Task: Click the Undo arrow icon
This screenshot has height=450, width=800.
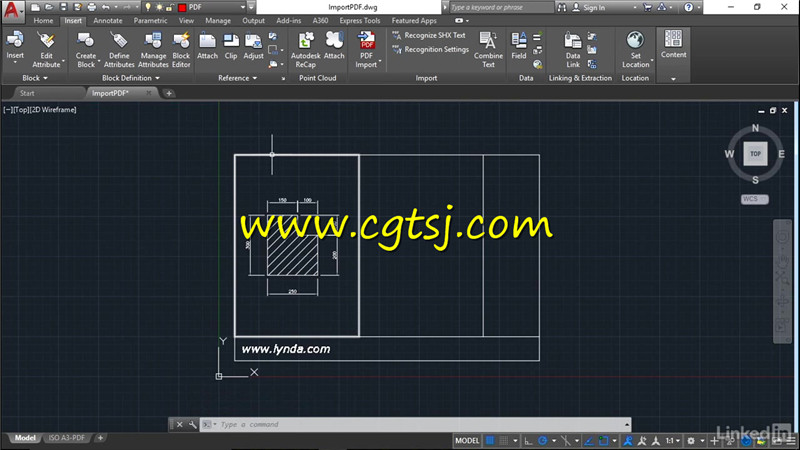Action: [106, 7]
